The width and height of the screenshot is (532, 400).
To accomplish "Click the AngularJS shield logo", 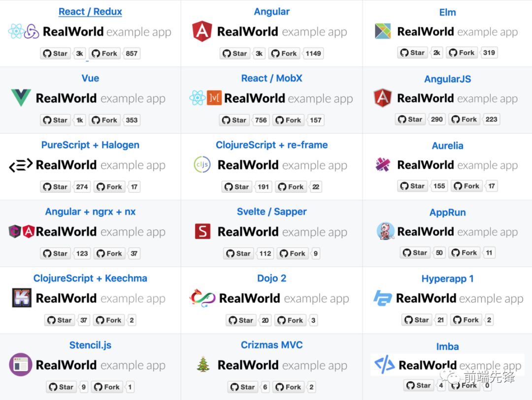I will point(383,98).
